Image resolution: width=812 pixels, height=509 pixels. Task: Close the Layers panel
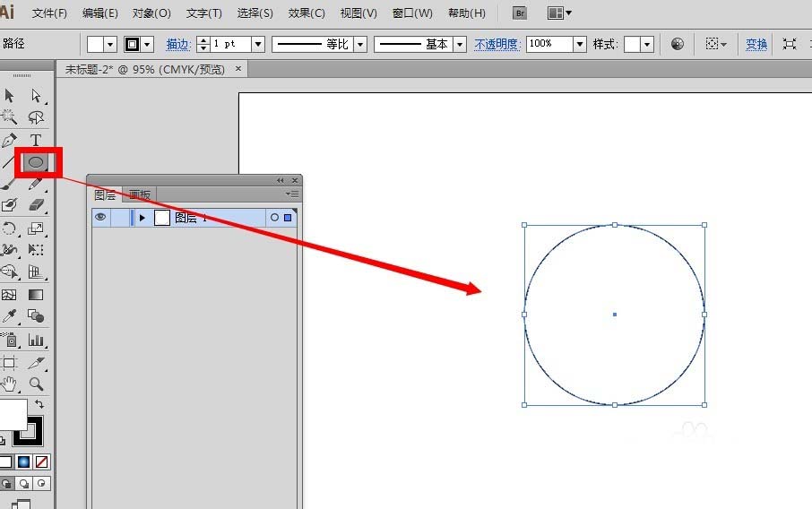click(295, 180)
